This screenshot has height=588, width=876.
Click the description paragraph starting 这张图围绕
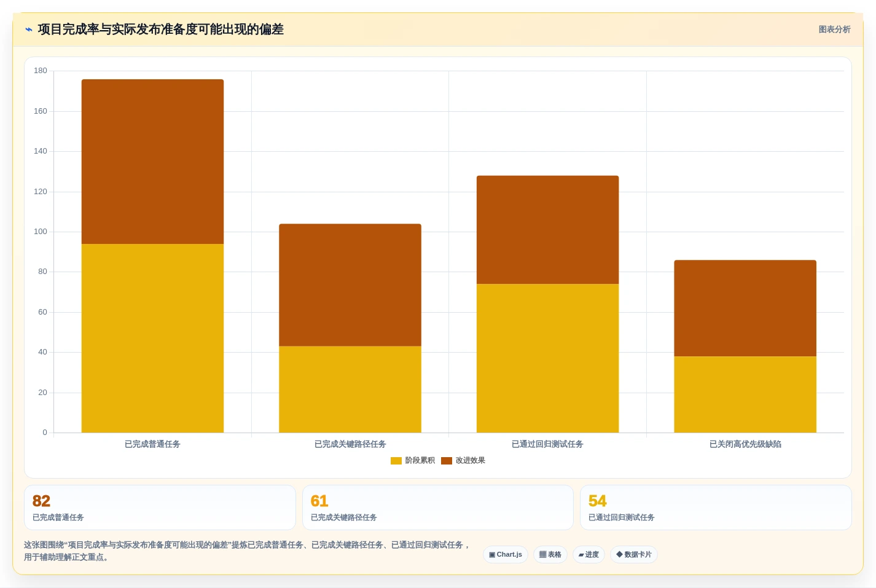(248, 551)
